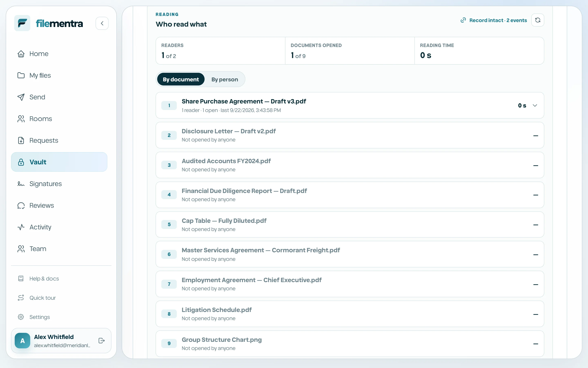
Task: Navigate to the Activity page
Action: point(59,227)
